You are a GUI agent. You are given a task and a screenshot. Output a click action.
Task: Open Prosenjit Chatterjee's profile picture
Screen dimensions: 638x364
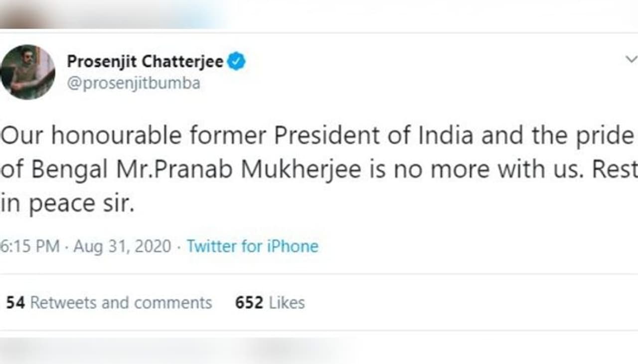coord(27,72)
